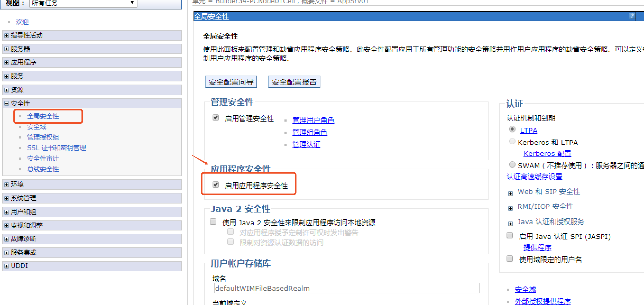Select Kerberos 和 LTPA radio button
Screen dimensions: 644x305
(512, 141)
